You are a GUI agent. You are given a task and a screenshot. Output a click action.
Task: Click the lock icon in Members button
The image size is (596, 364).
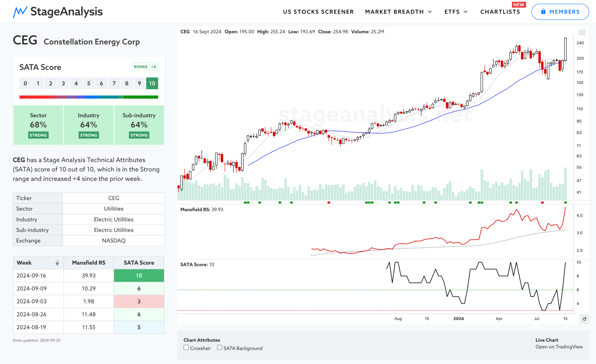(543, 12)
